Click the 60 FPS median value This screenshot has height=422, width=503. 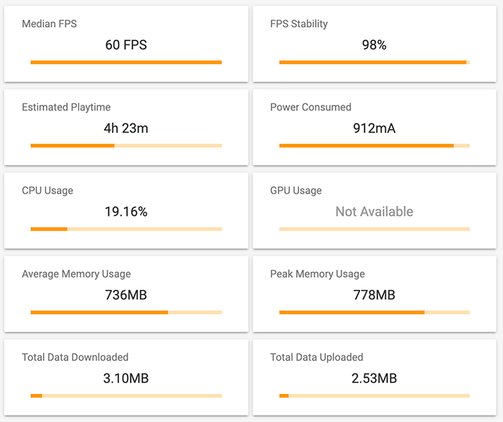(x=126, y=45)
